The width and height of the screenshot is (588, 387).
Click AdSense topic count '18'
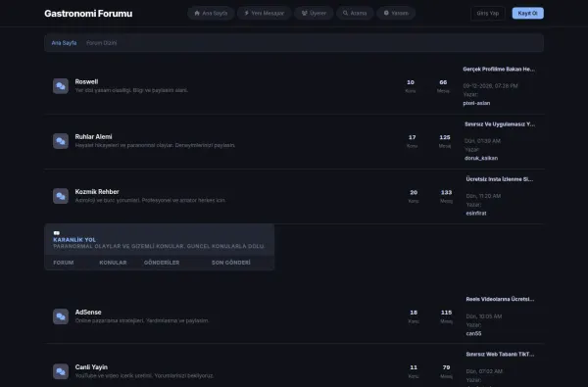tap(414, 313)
